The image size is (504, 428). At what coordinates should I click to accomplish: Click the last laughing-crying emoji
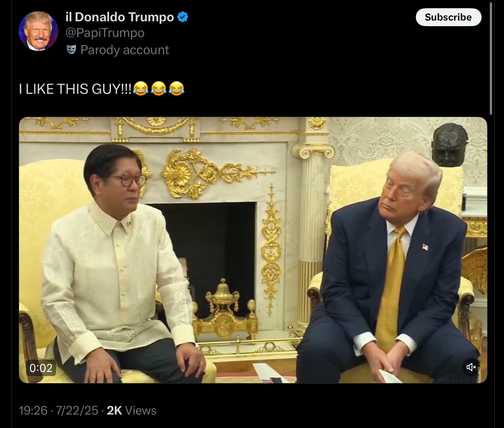click(x=176, y=89)
